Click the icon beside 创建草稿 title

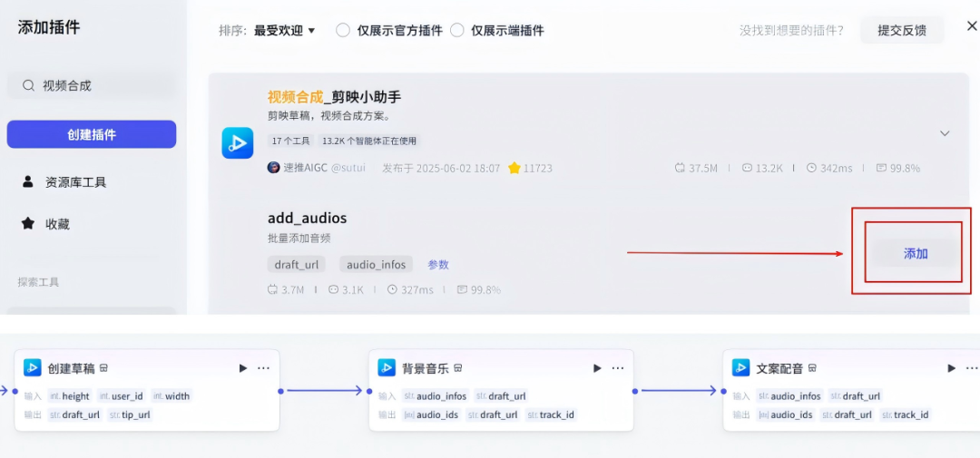pyautogui.click(x=104, y=368)
